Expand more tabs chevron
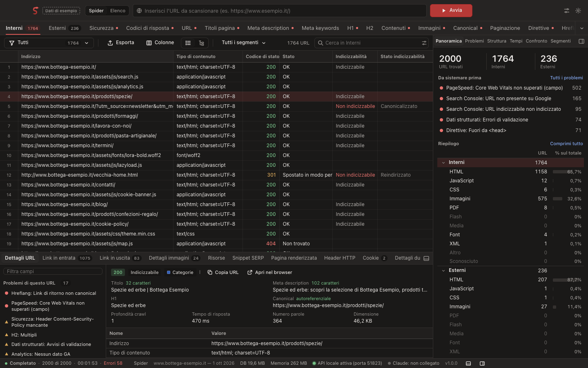Image resolution: width=588 pixels, height=368 pixels. (581, 28)
